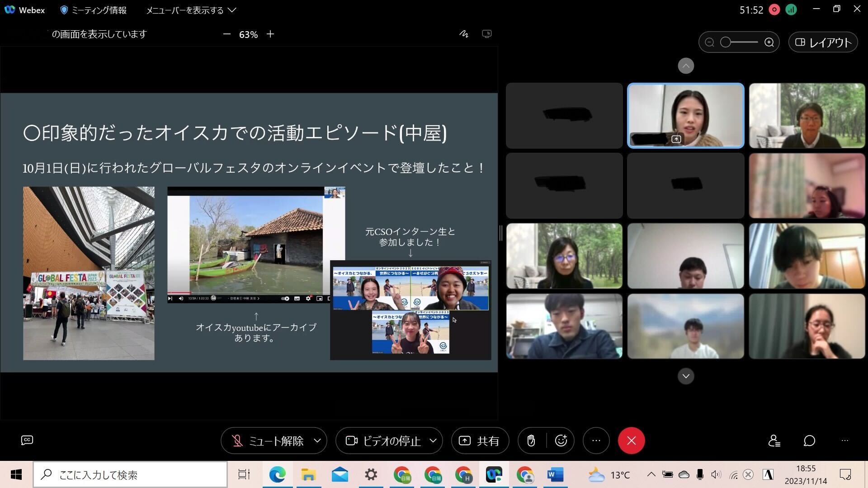
Task: Open more options ellipsis in the meeting controls
Action: (596, 441)
